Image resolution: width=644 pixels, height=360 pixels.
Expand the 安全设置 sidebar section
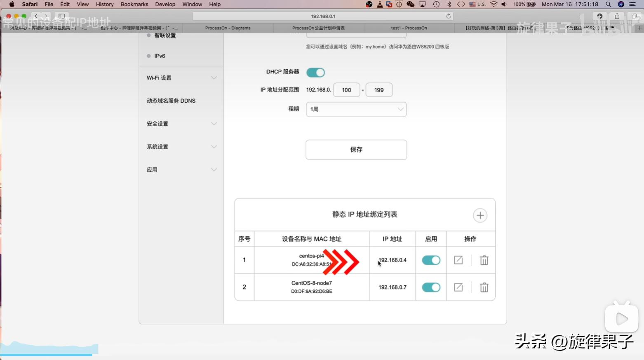[x=181, y=124]
